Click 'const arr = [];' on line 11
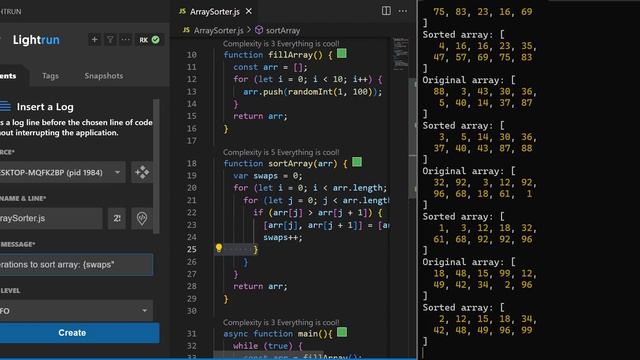 tap(270, 67)
